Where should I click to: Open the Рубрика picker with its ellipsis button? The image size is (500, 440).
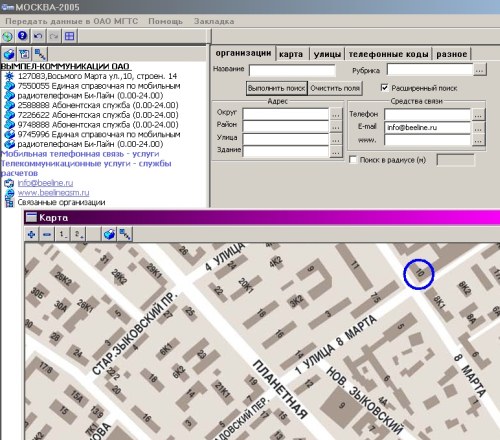pos(479,70)
